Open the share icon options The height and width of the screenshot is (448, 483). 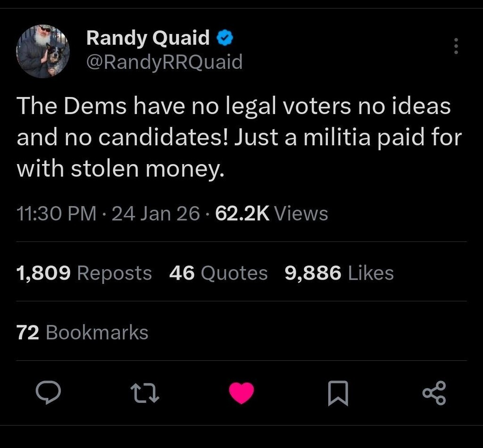click(434, 393)
